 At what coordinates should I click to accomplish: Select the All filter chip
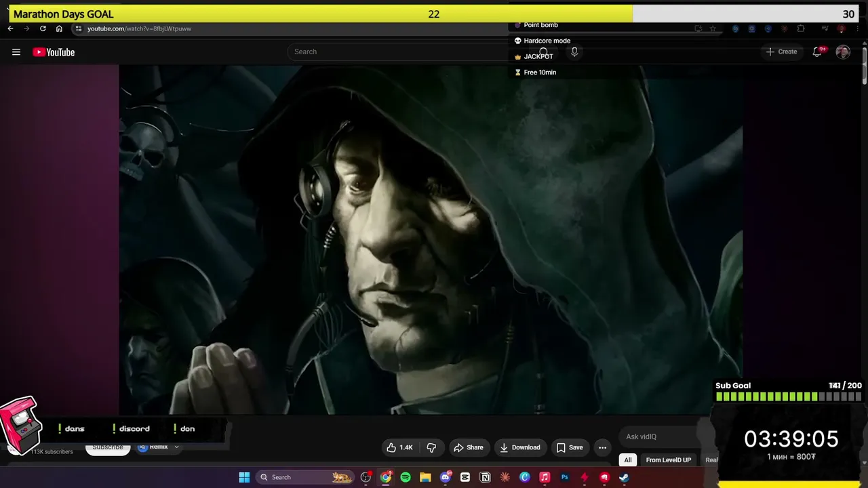click(x=628, y=460)
